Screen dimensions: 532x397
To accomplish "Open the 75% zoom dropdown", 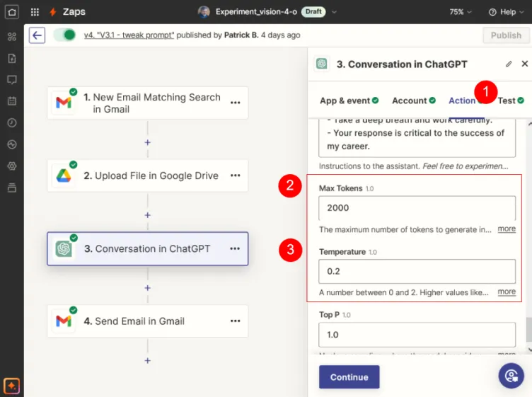I will (x=460, y=12).
